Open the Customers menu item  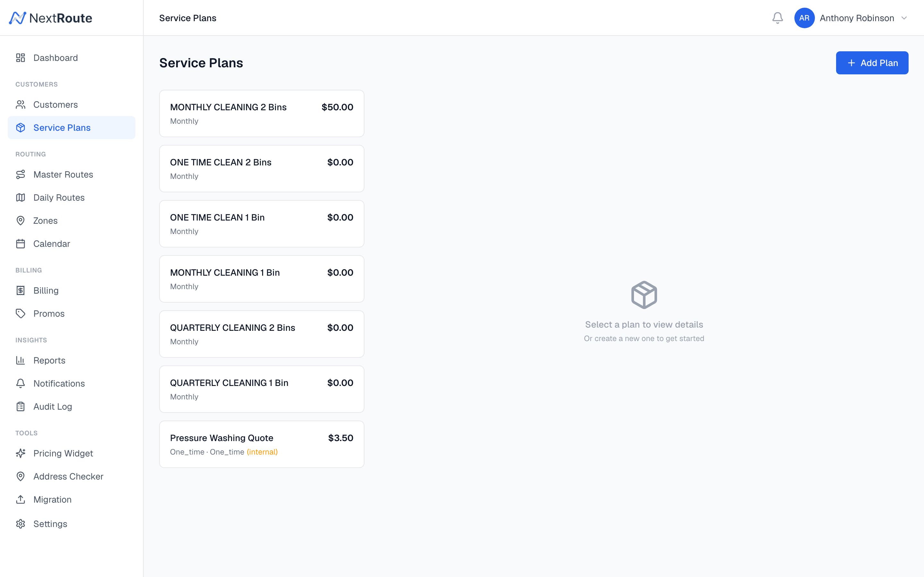tap(56, 105)
